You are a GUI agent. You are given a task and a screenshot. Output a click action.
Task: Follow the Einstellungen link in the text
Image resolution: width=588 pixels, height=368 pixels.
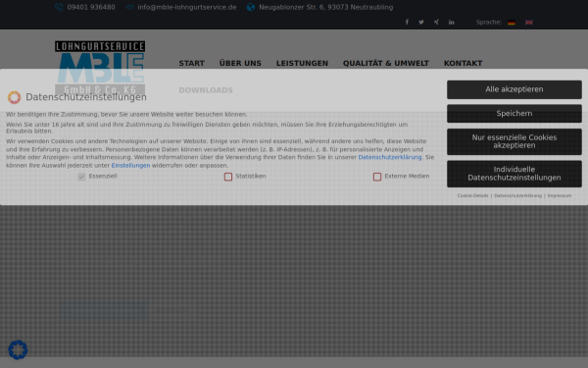click(130, 165)
